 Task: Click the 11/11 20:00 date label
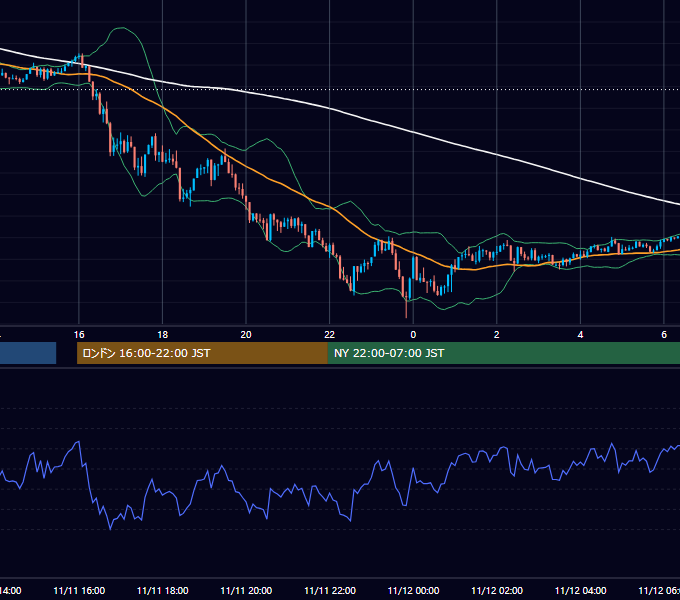coord(246,590)
